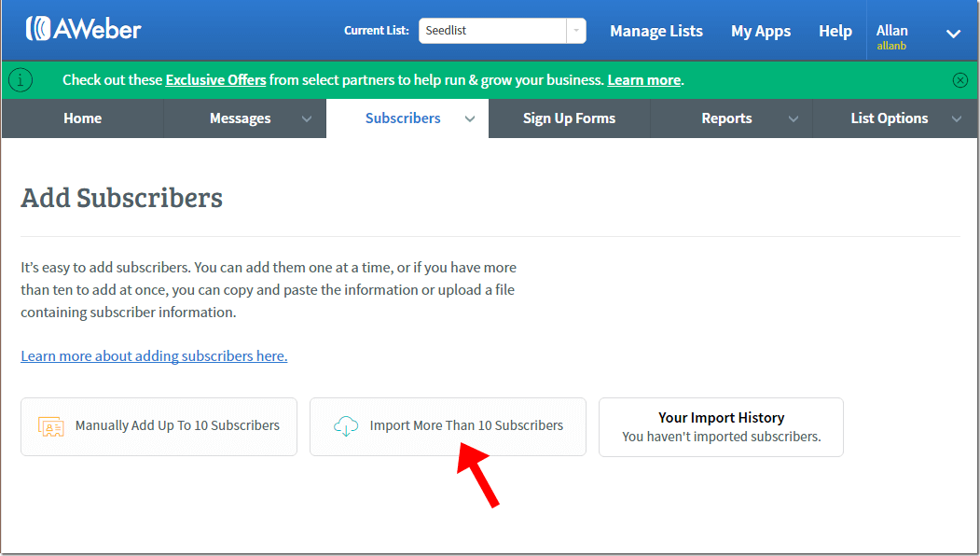Dismiss the Exclusive Offers banner
The height and width of the screenshot is (556, 980).
[960, 80]
